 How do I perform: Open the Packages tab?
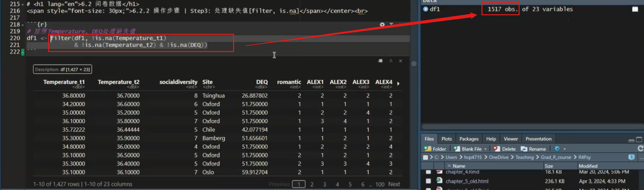469,139
